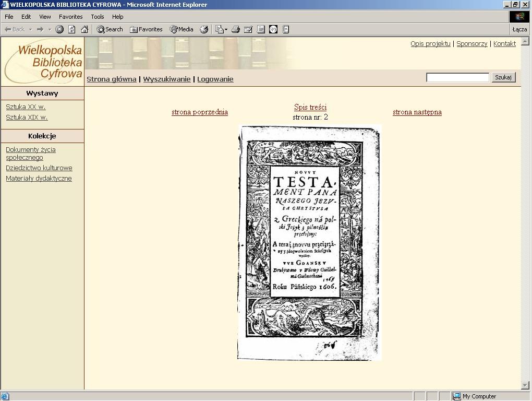Go to Strona główna
Viewport: 532px width, 401px height.
click(x=112, y=79)
